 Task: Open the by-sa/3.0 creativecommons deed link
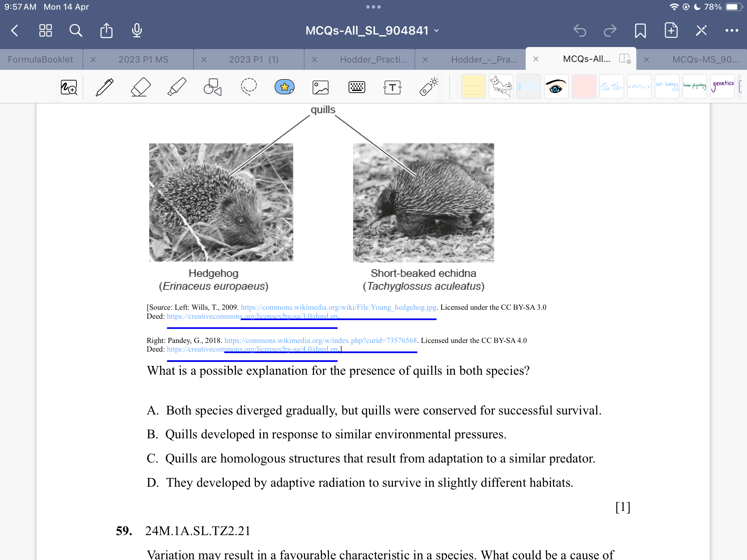[252, 316]
